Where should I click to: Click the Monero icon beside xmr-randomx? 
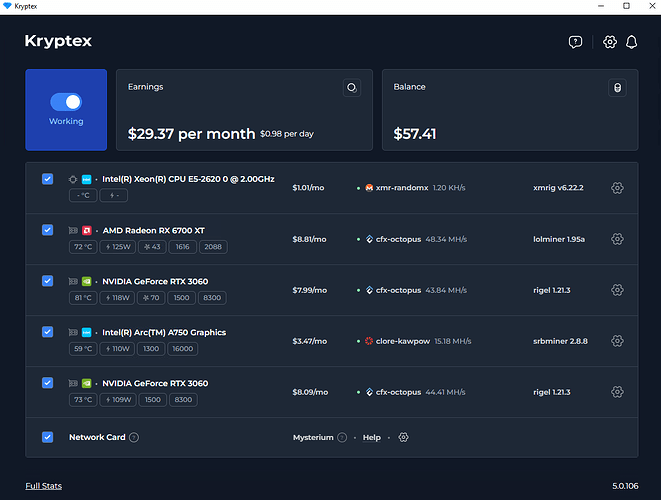(x=369, y=188)
